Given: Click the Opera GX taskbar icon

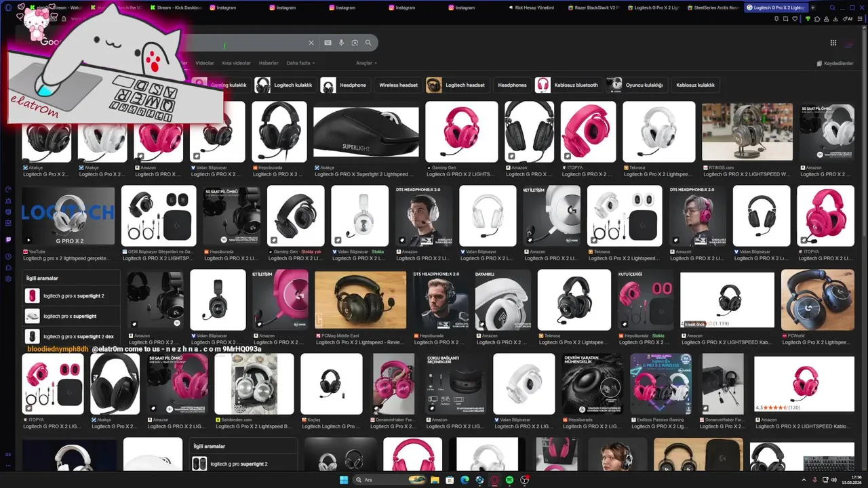Looking at the screenshot, I should tap(494, 480).
